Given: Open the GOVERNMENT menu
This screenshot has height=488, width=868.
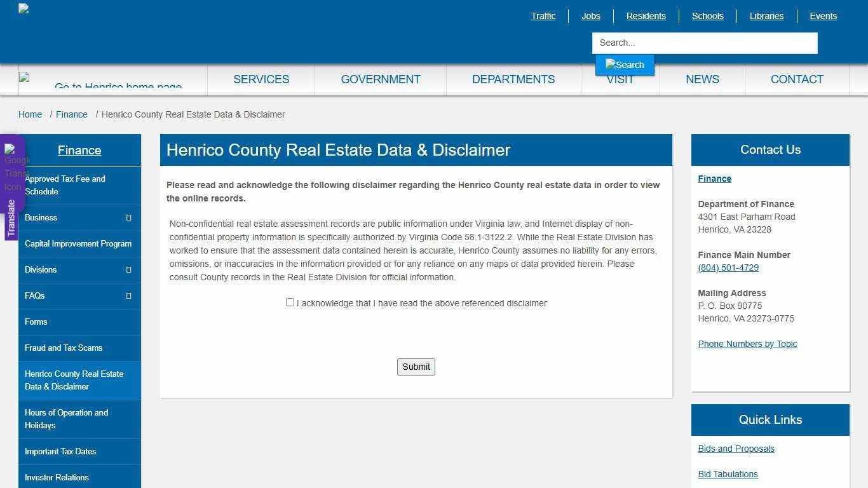Looking at the screenshot, I should (x=381, y=79).
